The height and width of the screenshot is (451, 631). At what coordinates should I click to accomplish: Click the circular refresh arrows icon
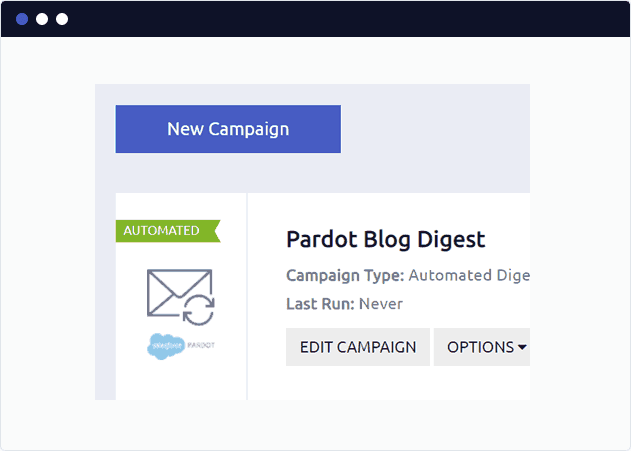click(198, 310)
